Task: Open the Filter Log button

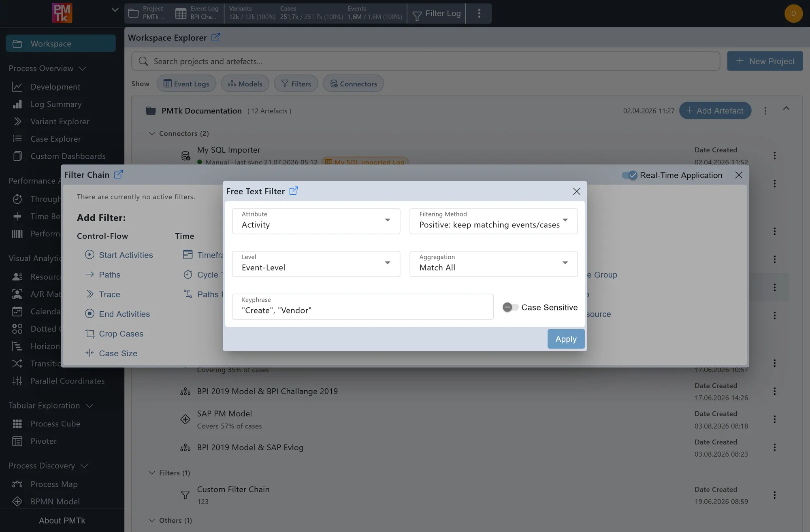Action: click(x=436, y=13)
